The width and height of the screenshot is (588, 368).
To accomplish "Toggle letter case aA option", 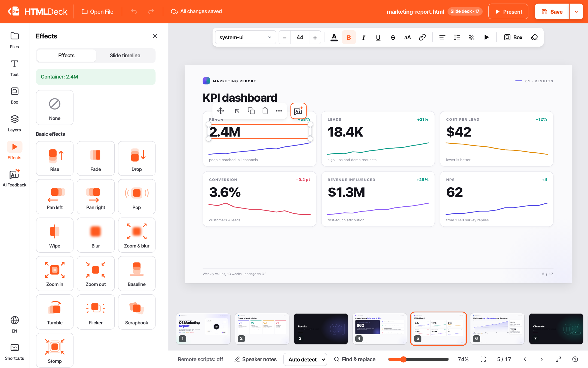I will point(408,37).
